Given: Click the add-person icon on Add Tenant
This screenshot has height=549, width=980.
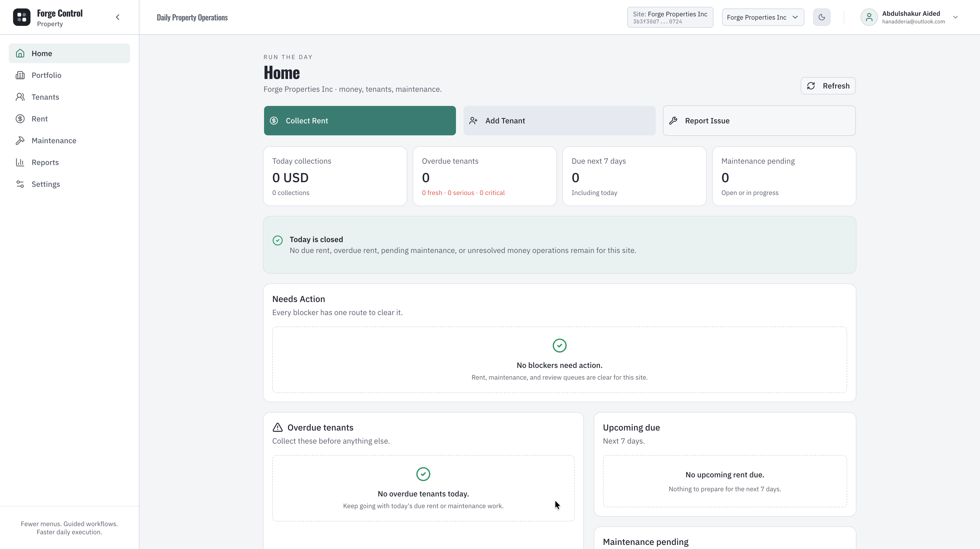Looking at the screenshot, I should (x=473, y=121).
